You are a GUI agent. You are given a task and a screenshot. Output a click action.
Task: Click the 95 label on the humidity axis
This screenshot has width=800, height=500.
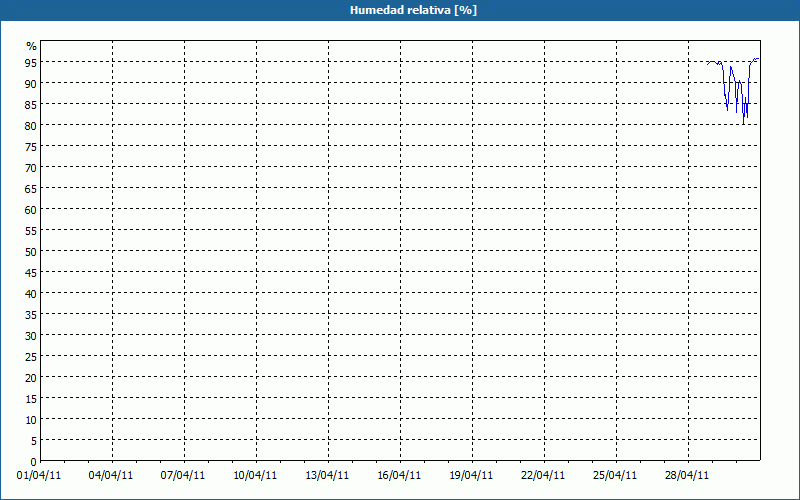coord(31,63)
